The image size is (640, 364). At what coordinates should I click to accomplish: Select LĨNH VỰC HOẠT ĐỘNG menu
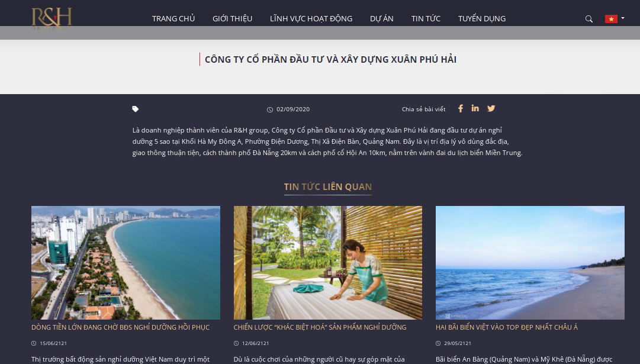(x=311, y=19)
